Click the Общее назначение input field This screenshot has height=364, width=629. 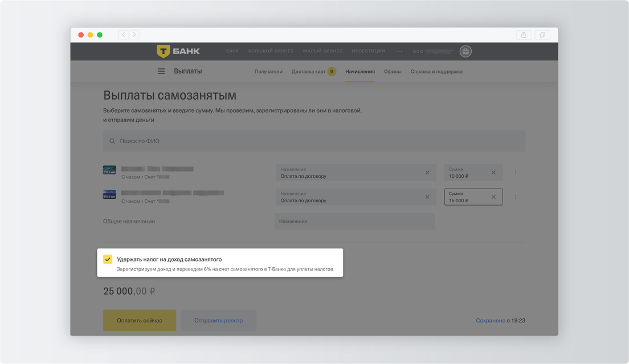pos(354,222)
